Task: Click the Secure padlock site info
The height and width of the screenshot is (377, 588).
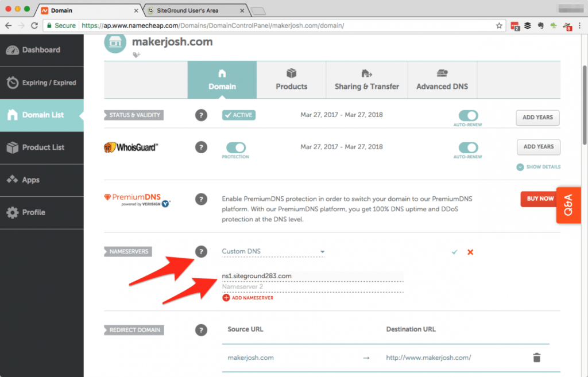Action: [61, 25]
